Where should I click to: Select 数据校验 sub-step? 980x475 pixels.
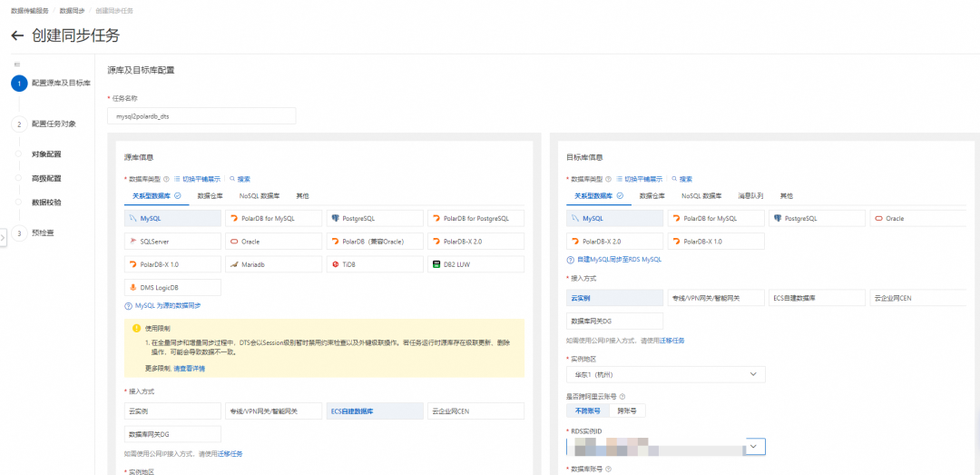[46, 203]
